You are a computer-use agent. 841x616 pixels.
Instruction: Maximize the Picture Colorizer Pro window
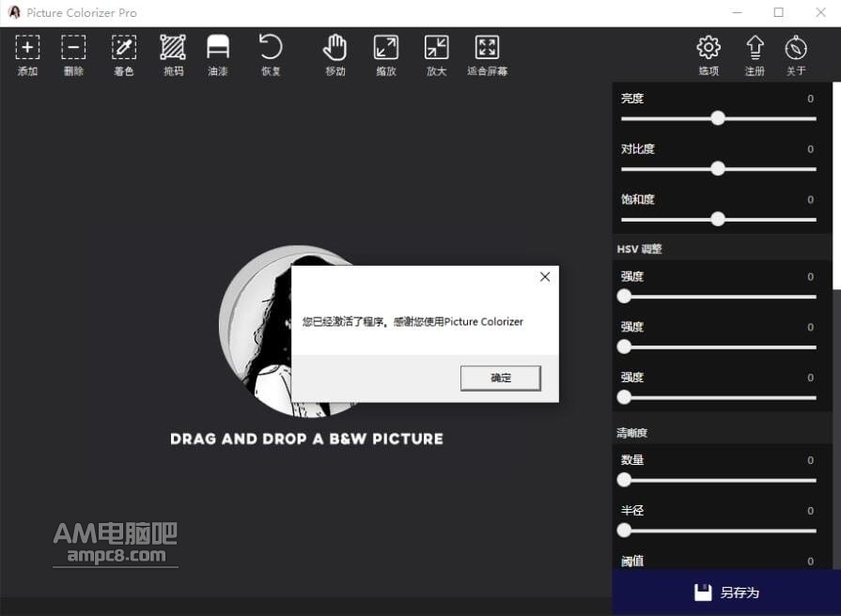pos(779,12)
